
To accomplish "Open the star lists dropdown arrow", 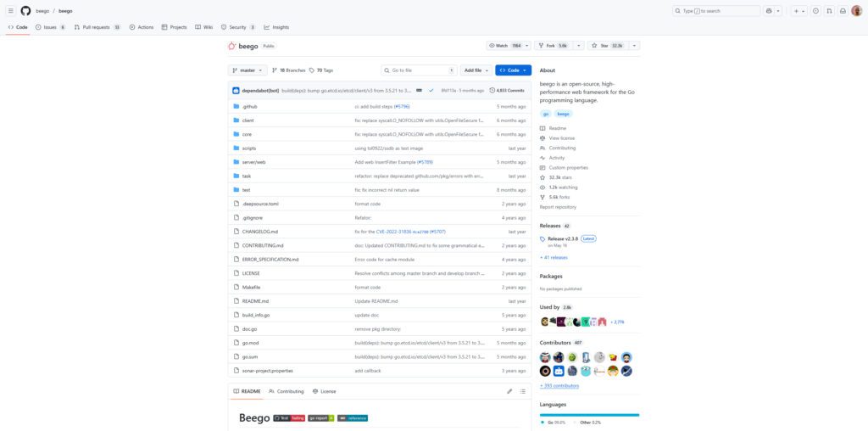I will [x=634, y=46].
